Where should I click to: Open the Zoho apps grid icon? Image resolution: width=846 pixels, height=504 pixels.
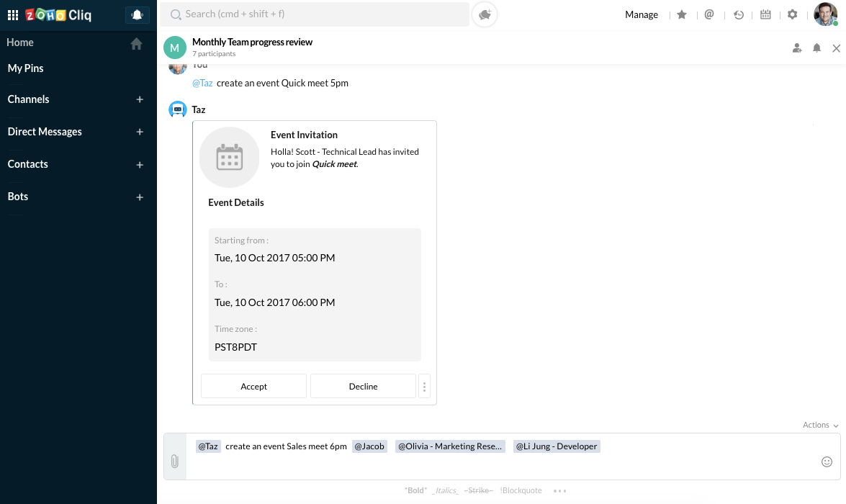13,15
